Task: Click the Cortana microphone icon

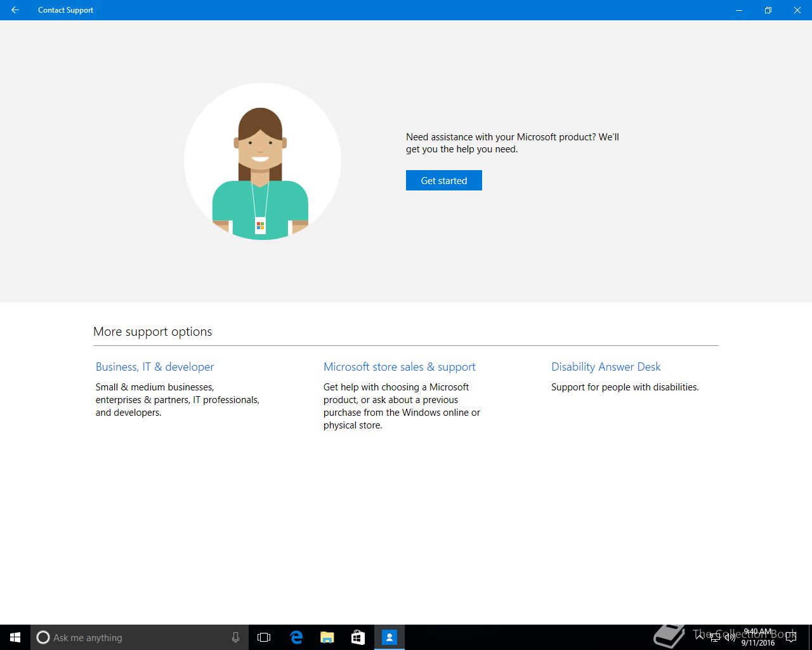Action: (235, 637)
